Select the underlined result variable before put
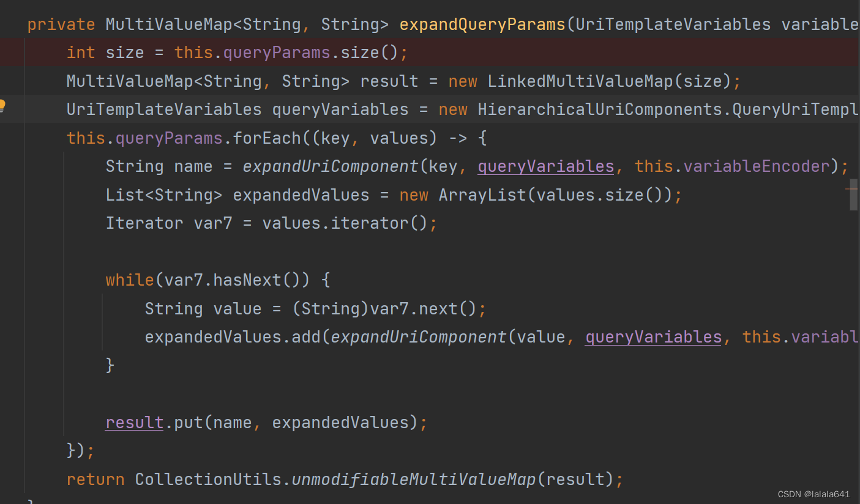The height and width of the screenshot is (504, 860). pyautogui.click(x=133, y=422)
